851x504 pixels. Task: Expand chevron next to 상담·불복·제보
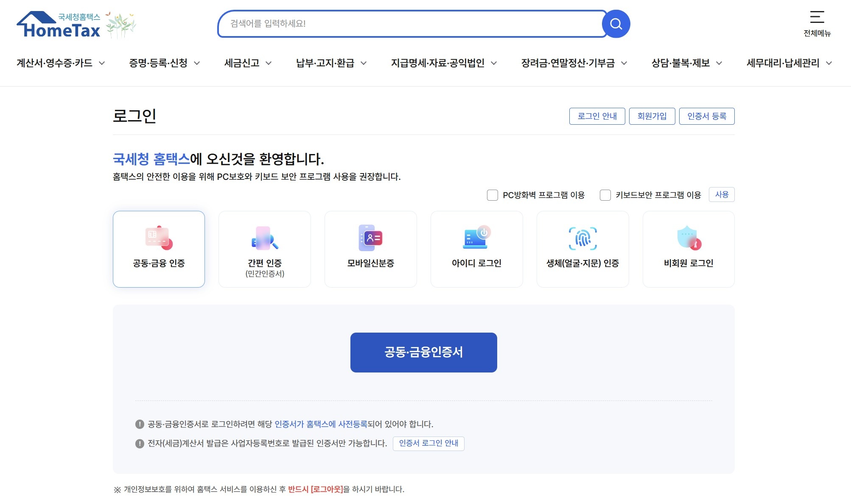(719, 63)
